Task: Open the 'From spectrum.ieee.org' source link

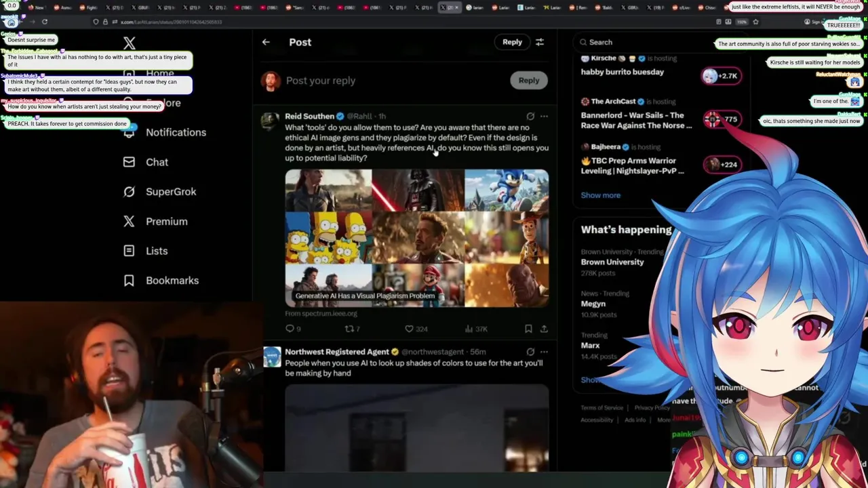Action: (321, 313)
